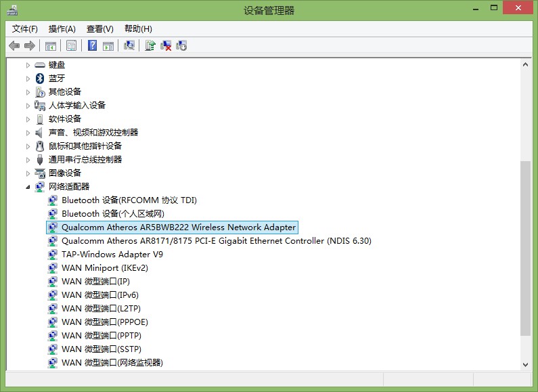Viewport: 538px width, 392px height.
Task: Click the Scan for hardware changes icon
Action: coord(129,45)
